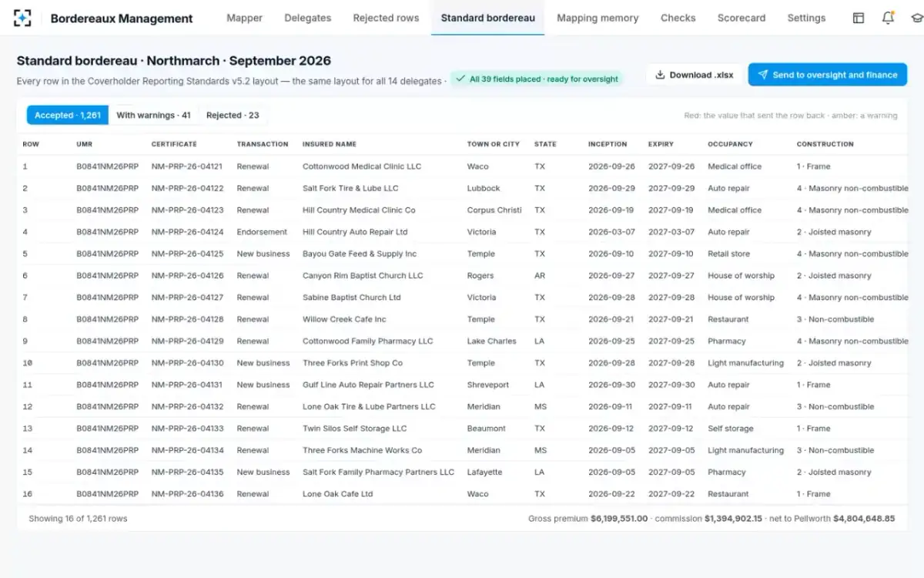Switch to the Checks tab

(x=678, y=18)
